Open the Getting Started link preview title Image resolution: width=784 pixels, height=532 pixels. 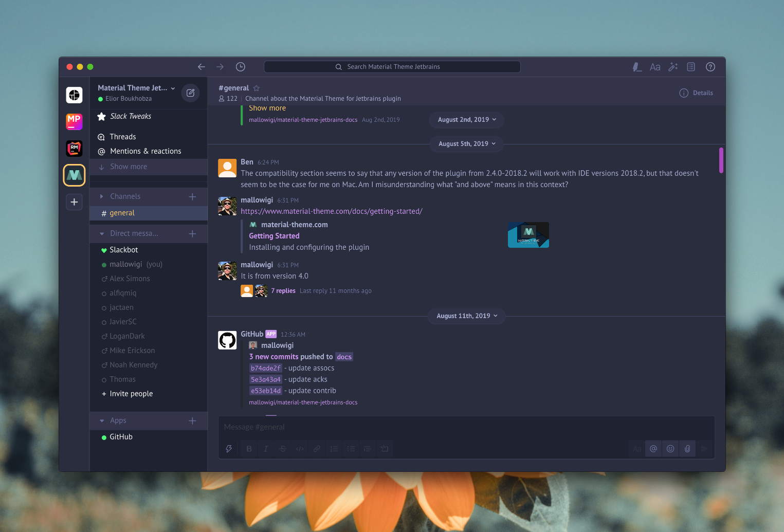pyautogui.click(x=274, y=236)
